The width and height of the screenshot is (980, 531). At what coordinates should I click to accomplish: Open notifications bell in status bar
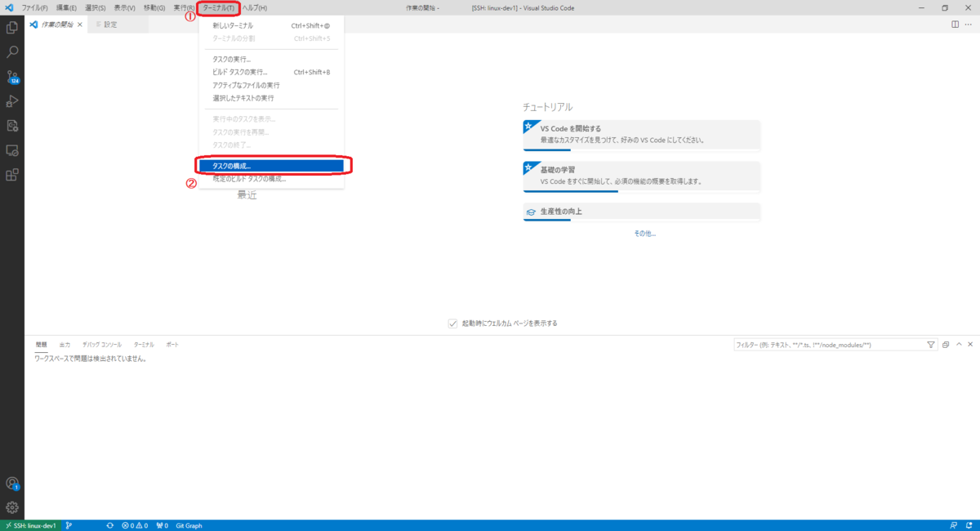tap(969, 525)
